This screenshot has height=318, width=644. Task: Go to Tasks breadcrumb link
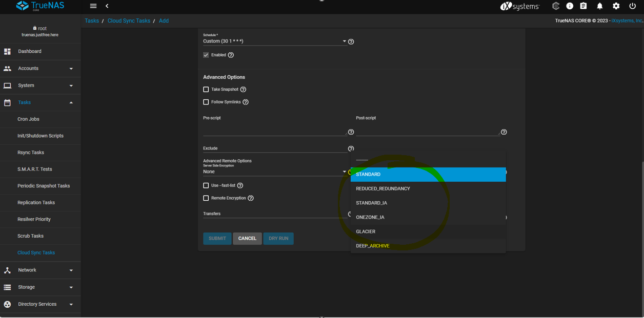point(92,21)
